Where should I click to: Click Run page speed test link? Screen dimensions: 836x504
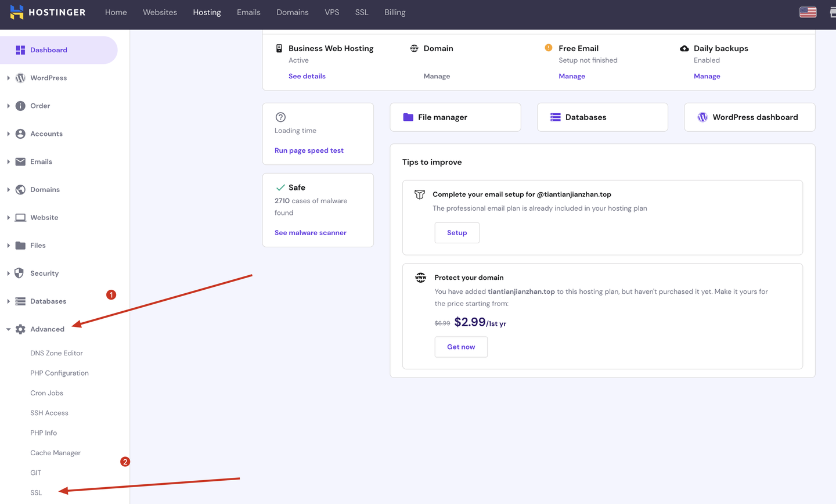(309, 150)
